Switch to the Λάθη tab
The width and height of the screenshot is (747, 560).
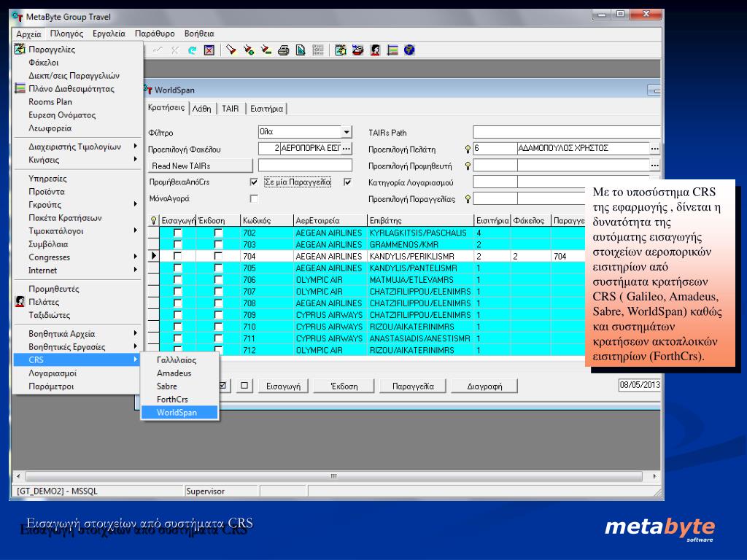[202, 109]
